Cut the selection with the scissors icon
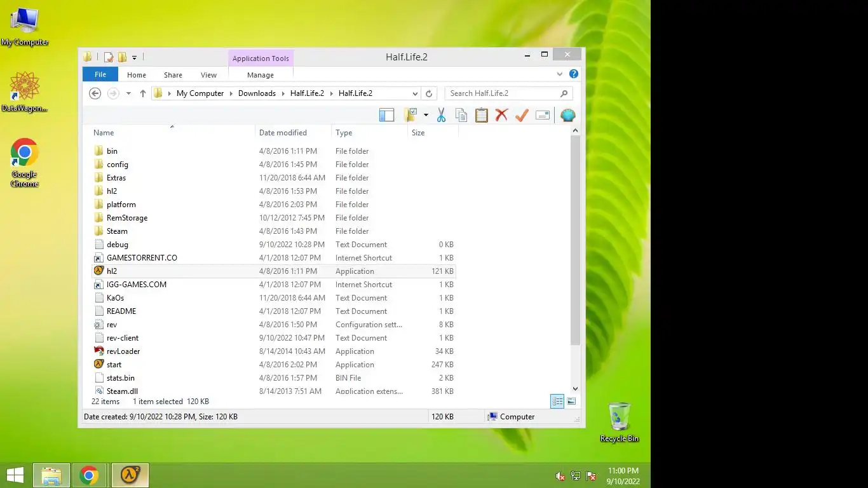Image resolution: width=868 pixels, height=488 pixels. tap(441, 115)
